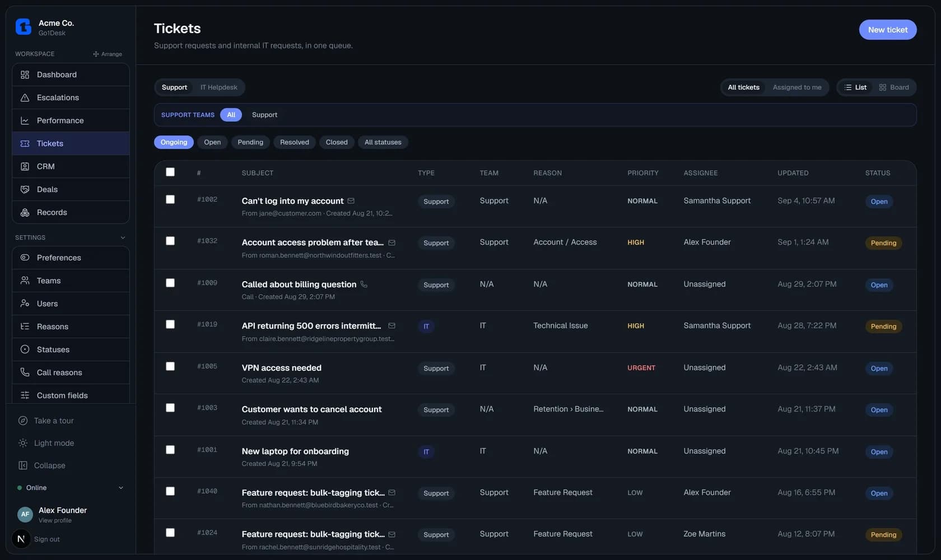Click the Take a tour compass icon

click(23, 421)
